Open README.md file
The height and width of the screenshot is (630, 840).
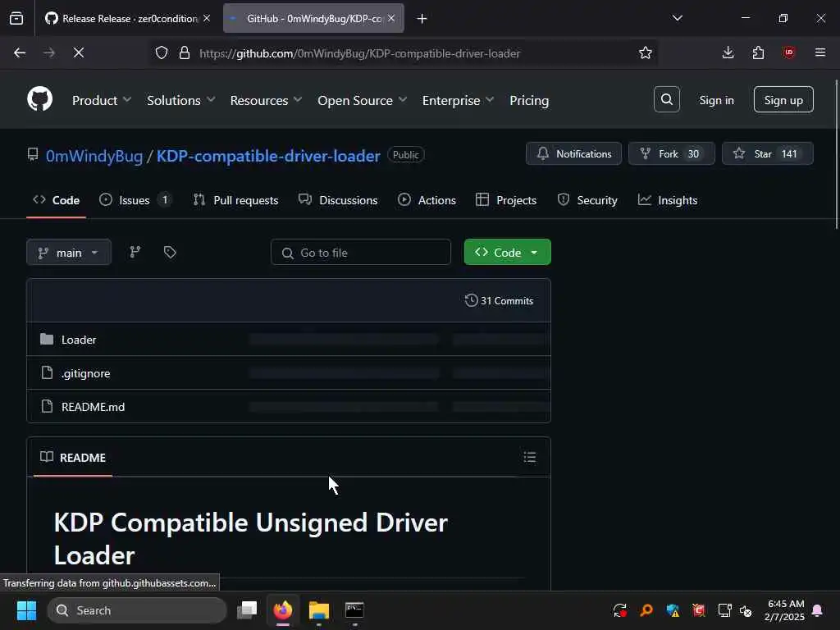pyautogui.click(x=94, y=407)
